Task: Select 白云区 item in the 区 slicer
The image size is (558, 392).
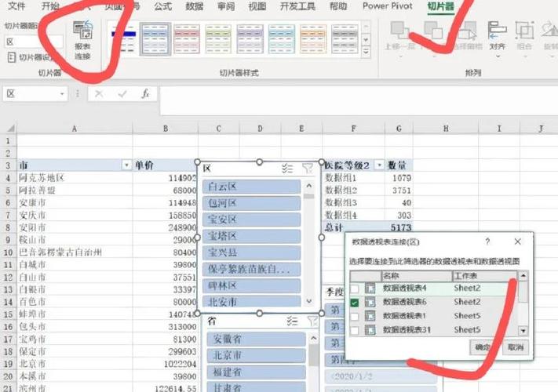Action: 253,187
